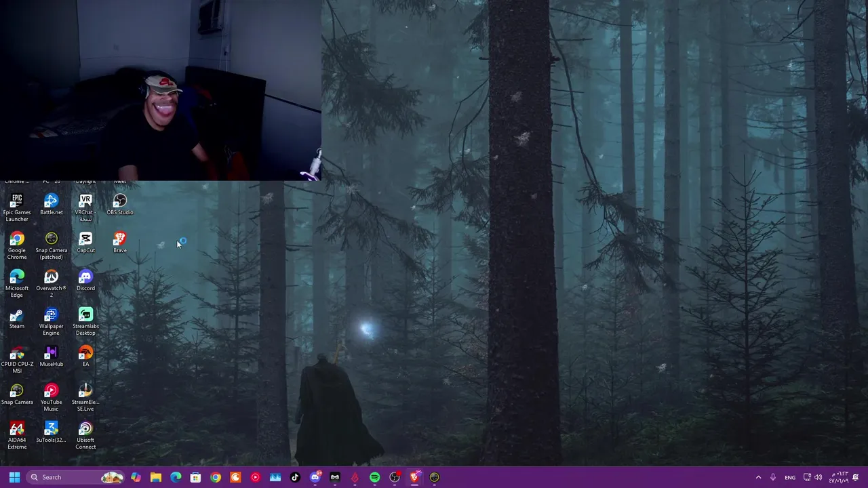
Task: Select the VRChat desktop icon
Action: (85, 207)
